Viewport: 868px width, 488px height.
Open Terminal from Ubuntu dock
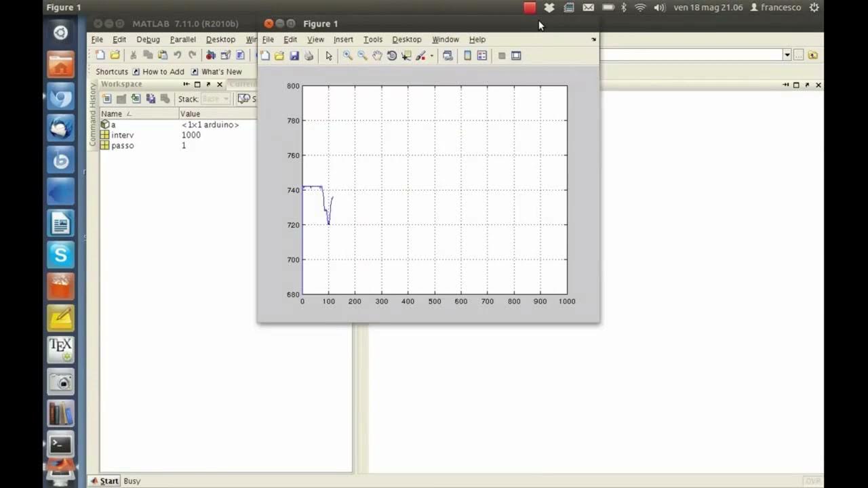pyautogui.click(x=60, y=445)
